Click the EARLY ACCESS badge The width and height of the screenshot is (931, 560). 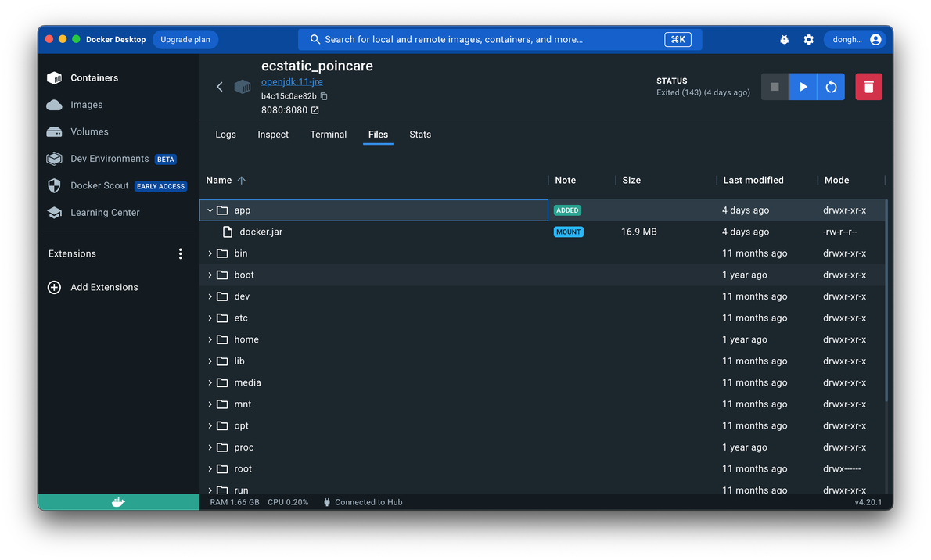pyautogui.click(x=161, y=186)
